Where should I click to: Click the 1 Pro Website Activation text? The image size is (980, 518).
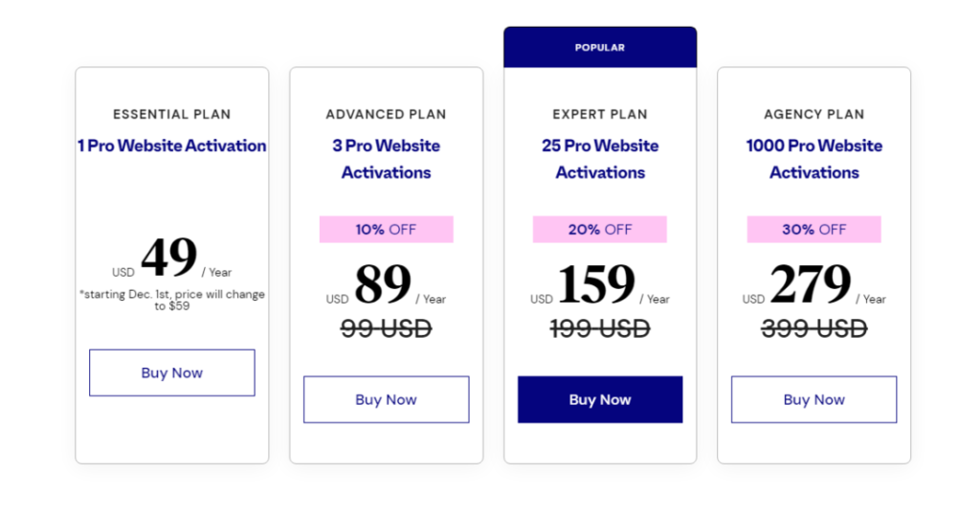(172, 146)
